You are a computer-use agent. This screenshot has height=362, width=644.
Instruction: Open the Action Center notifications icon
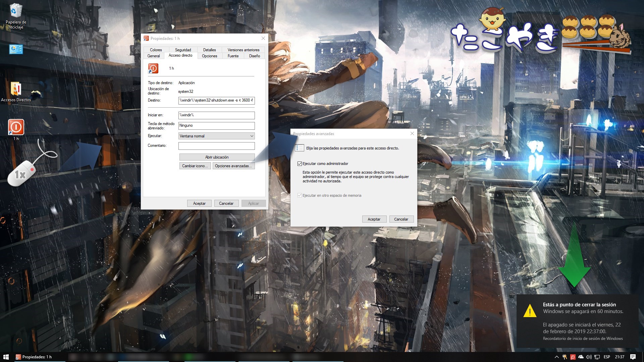pos(633,357)
